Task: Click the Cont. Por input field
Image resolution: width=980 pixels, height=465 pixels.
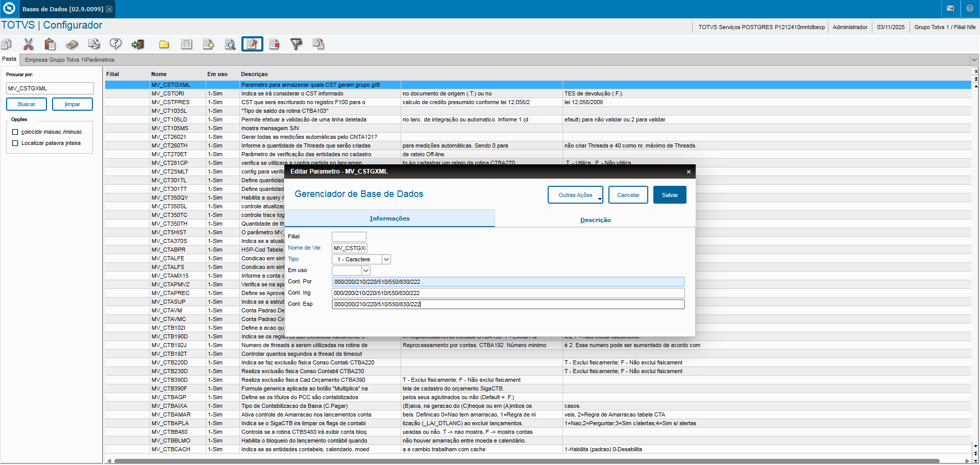Action: 508,282
